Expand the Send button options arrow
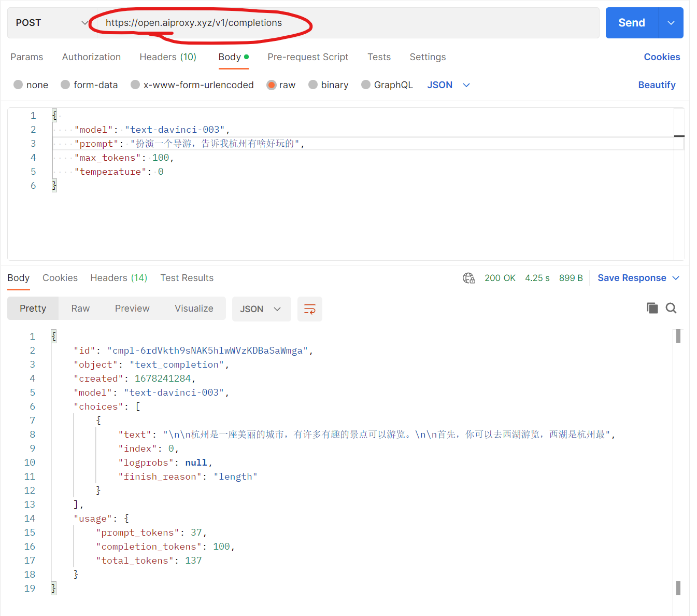This screenshot has height=616, width=697. (671, 22)
